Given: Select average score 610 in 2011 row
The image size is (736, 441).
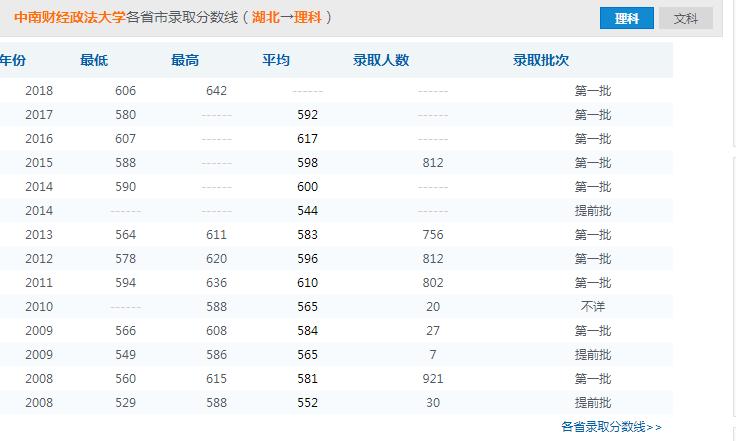Looking at the screenshot, I should [307, 282].
